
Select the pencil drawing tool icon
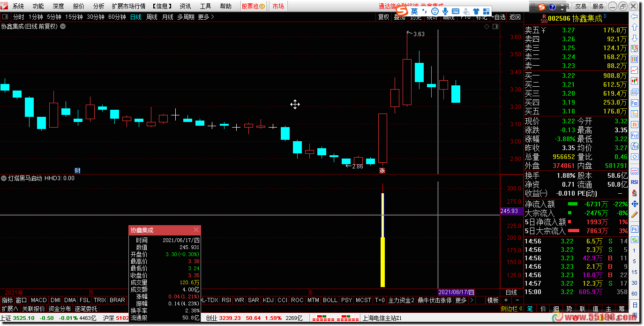coord(635,214)
